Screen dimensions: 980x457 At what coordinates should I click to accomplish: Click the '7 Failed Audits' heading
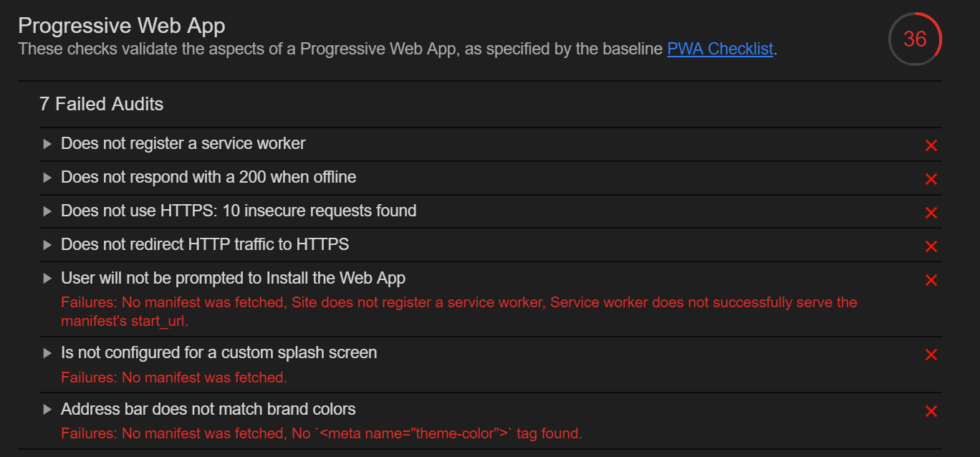pos(101,104)
